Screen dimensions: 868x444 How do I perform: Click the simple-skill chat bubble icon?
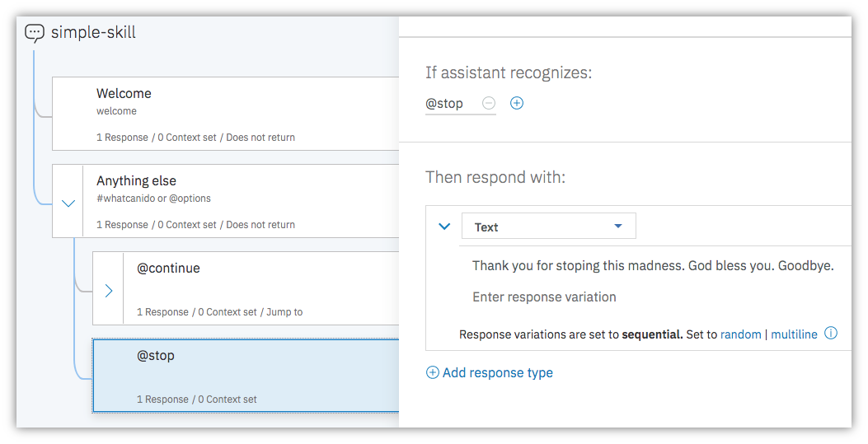point(35,33)
